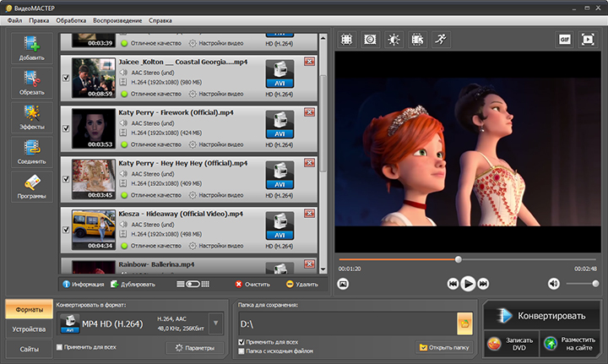Image resolution: width=608 pixels, height=364 pixels.
Task: Click the playback progress slider handle
Action: [459, 259]
